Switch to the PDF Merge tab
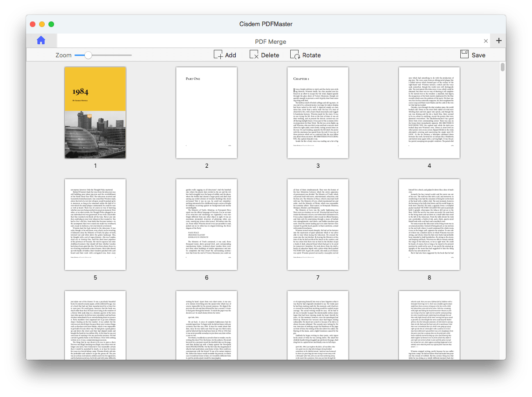This screenshot has width=532, height=397. (x=270, y=41)
